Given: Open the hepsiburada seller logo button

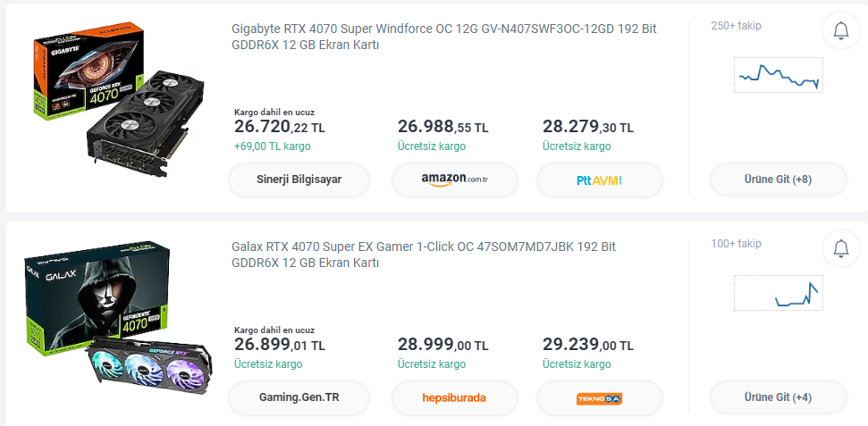Looking at the screenshot, I should point(454,397).
